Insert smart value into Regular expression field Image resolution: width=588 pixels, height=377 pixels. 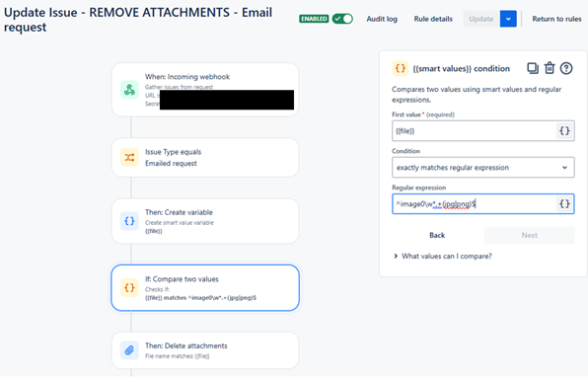coord(564,203)
